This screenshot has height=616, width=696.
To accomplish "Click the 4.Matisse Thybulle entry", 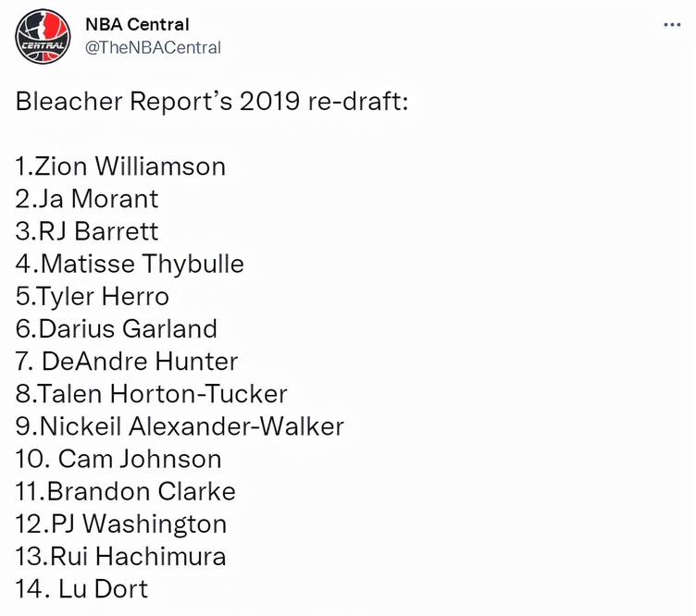I will (x=130, y=264).
